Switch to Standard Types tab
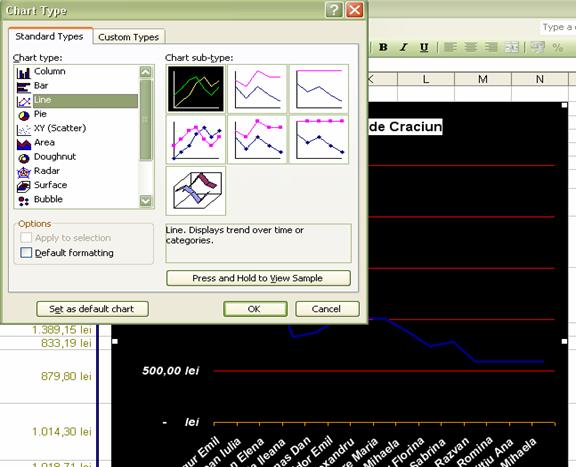Image resolution: width=576 pixels, height=467 pixels. [50, 36]
